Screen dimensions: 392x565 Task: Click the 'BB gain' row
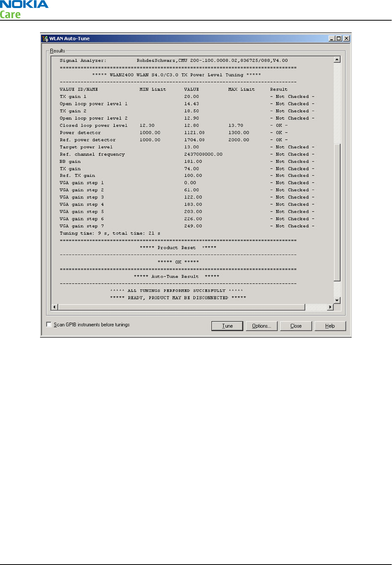click(x=187, y=162)
